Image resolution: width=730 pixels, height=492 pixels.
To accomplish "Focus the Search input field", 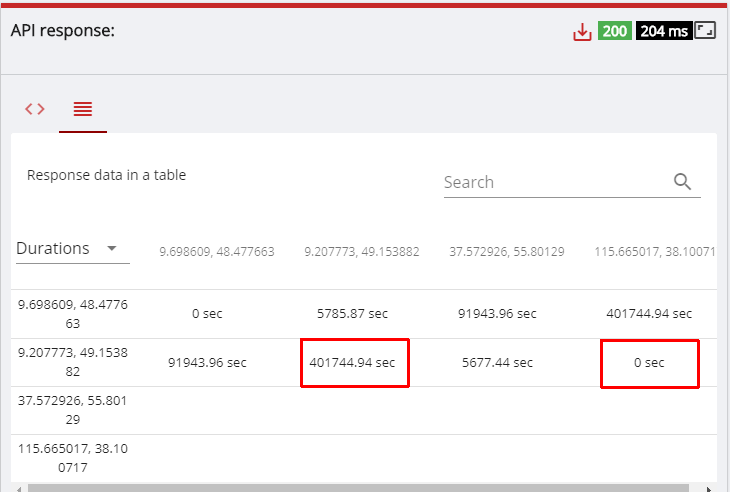I will pyautogui.click(x=572, y=182).
